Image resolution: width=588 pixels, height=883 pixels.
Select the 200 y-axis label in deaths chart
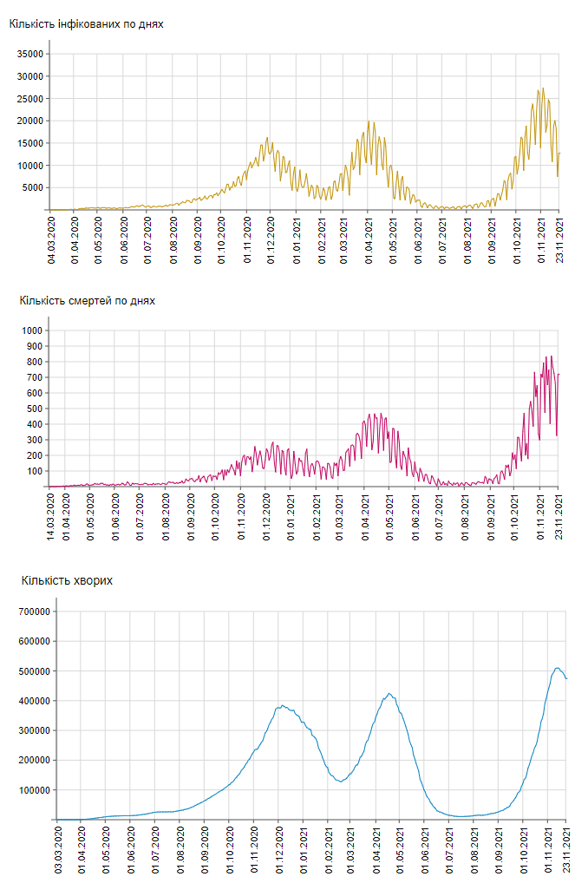[x=35, y=455]
